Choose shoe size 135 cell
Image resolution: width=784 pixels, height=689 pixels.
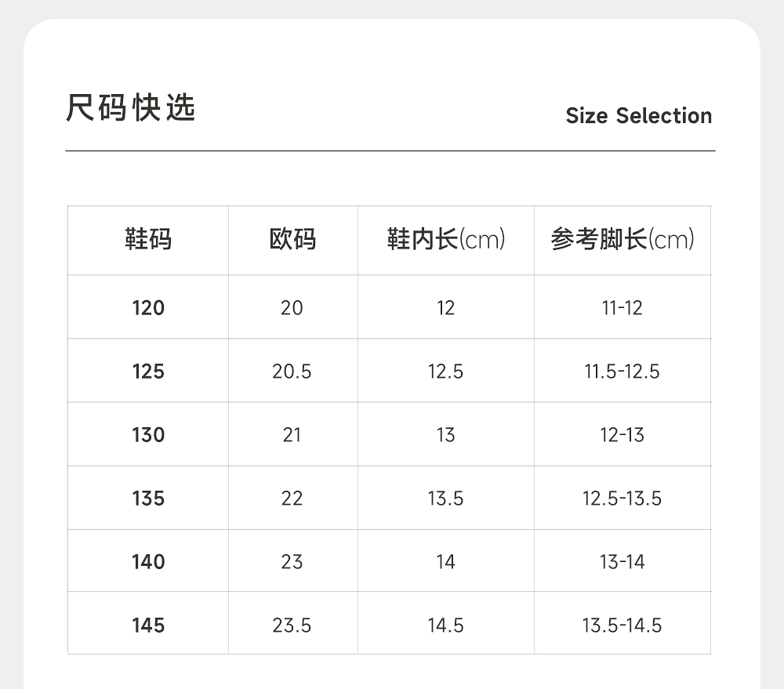click(148, 499)
